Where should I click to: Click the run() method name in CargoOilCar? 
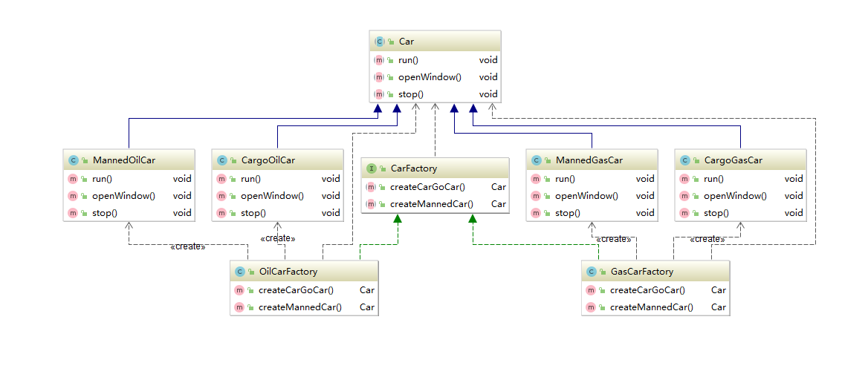[250, 179]
